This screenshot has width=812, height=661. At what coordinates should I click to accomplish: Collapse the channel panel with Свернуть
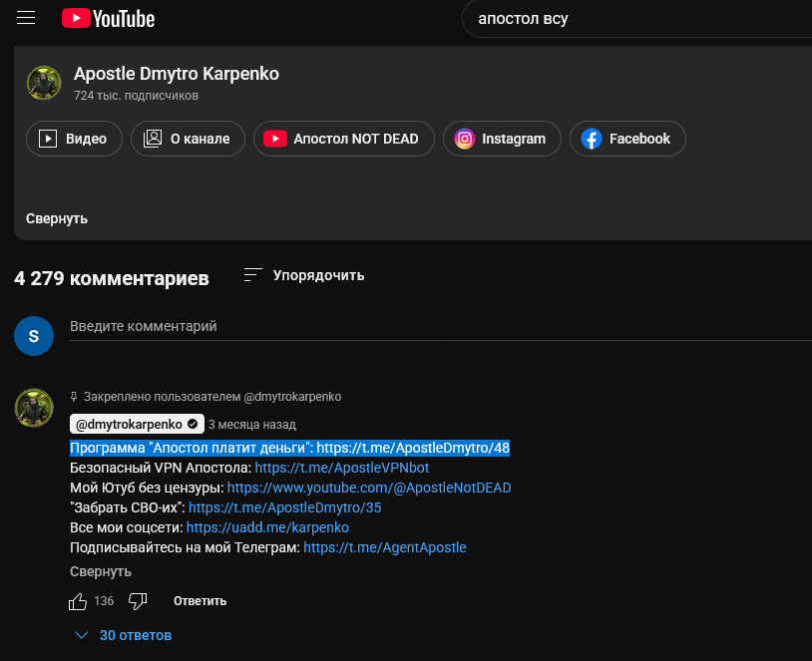point(57,218)
